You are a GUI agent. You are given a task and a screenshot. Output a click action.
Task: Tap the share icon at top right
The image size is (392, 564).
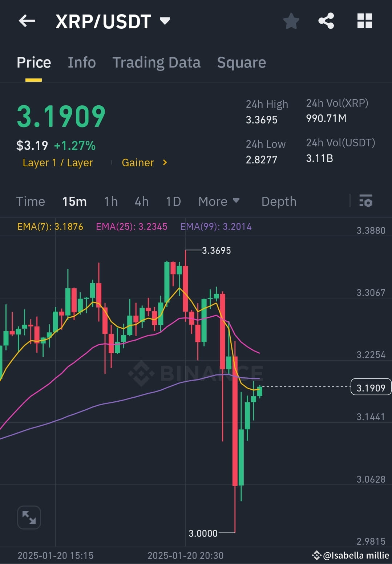tap(326, 21)
